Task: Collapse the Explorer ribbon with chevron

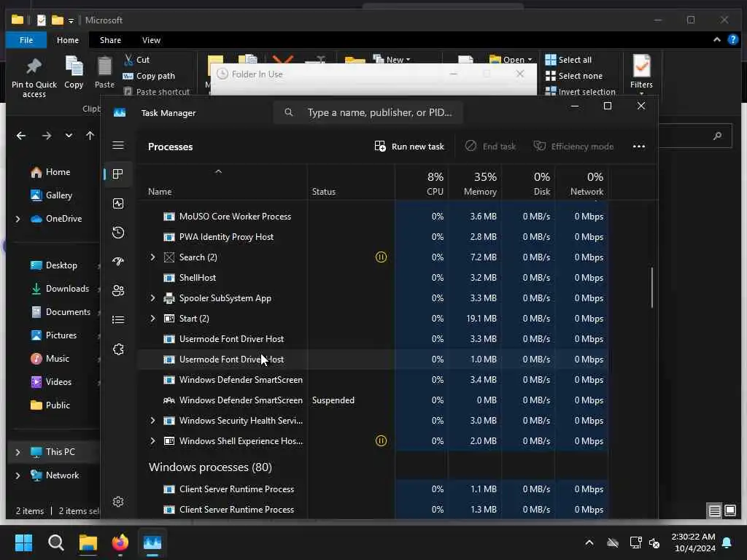Action: [716, 40]
